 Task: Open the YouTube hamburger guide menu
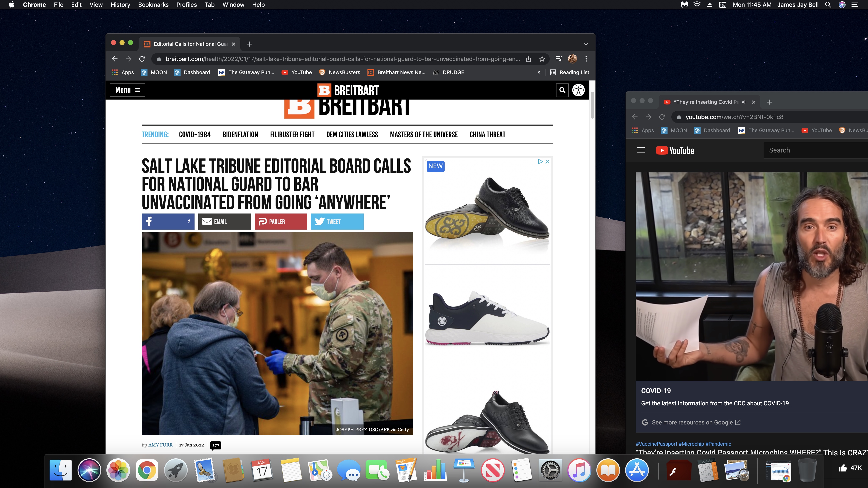click(641, 150)
